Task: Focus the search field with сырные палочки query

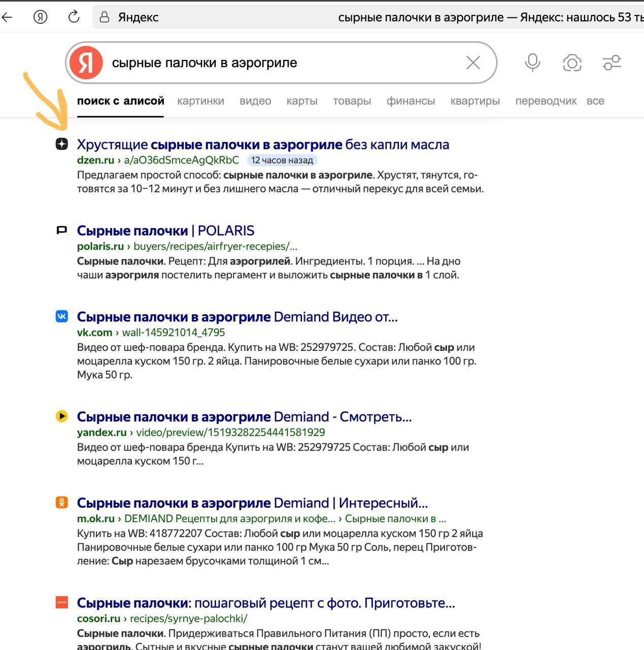Action: tap(284, 63)
